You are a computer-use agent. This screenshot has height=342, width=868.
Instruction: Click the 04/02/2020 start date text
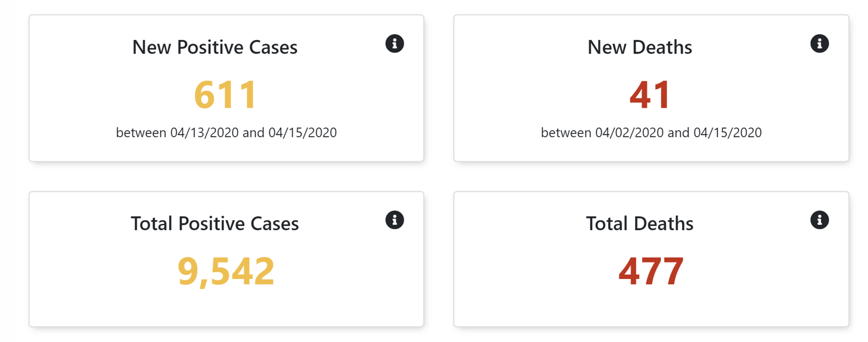click(629, 132)
